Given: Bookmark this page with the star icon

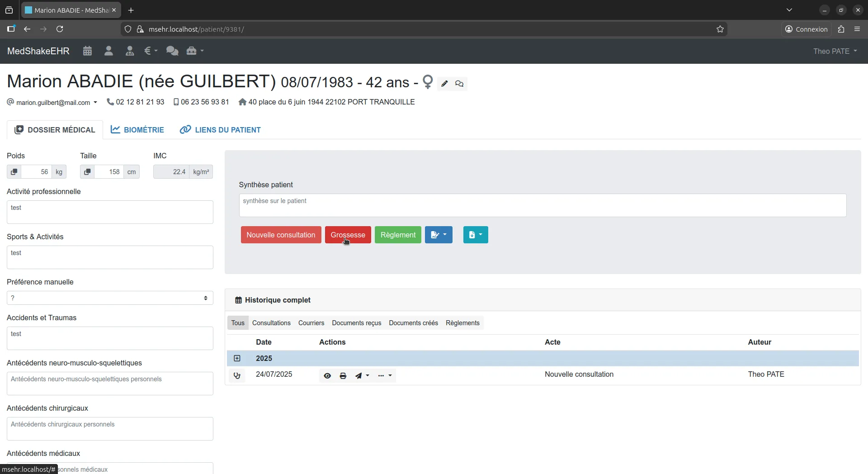Looking at the screenshot, I should click(720, 29).
